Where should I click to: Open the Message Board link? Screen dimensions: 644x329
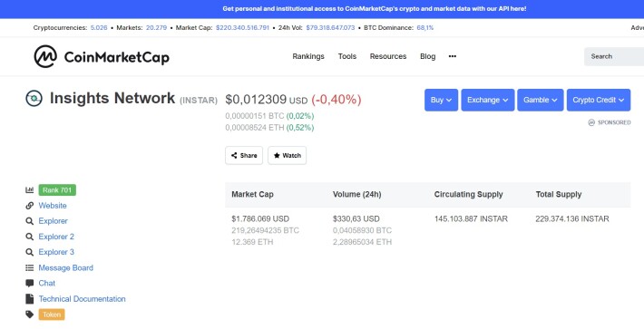[65, 268]
